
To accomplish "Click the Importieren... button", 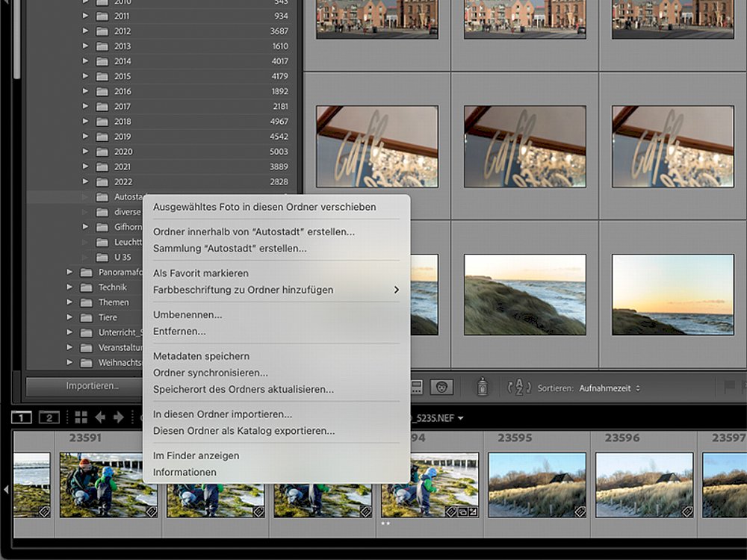I will pos(85,386).
